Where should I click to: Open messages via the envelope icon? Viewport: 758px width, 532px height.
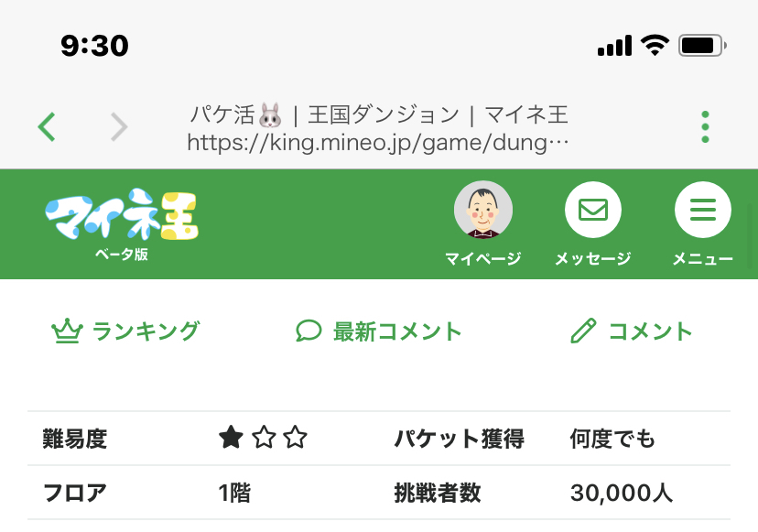click(592, 210)
